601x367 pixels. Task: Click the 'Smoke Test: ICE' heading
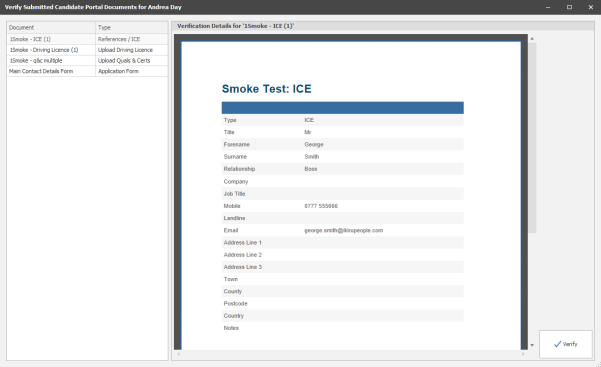pyautogui.click(x=266, y=89)
